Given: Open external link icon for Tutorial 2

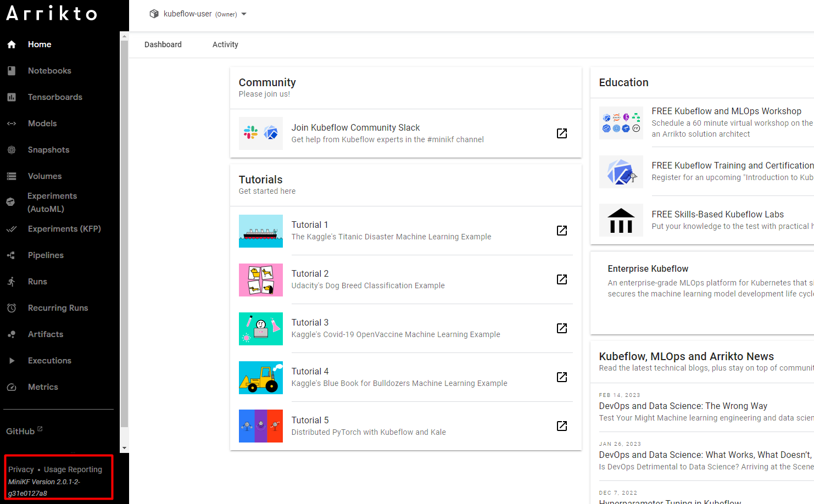Looking at the screenshot, I should pyautogui.click(x=562, y=279).
